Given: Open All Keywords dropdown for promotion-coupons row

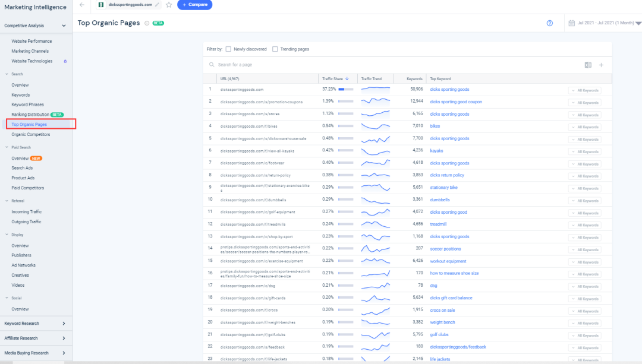Looking at the screenshot, I should pos(585,103).
